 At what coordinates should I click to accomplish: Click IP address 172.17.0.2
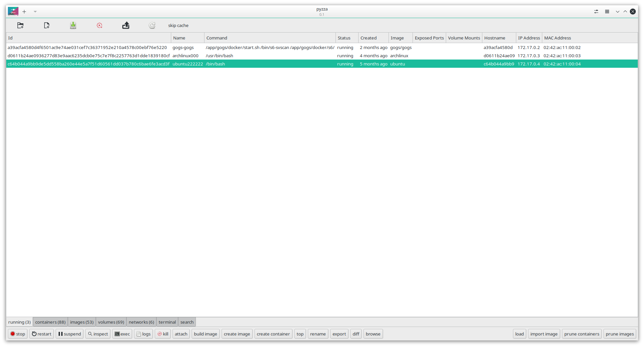click(528, 47)
